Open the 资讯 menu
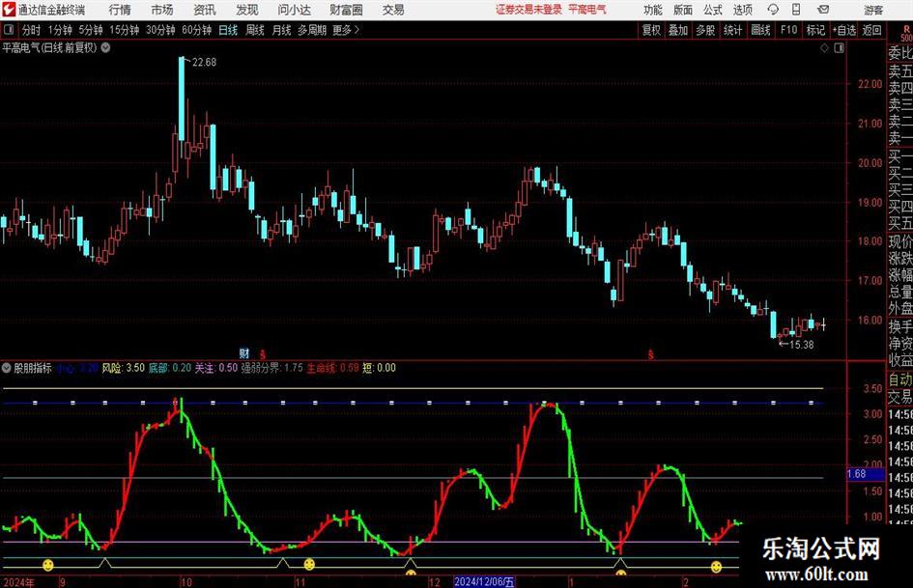Image resolution: width=913 pixels, height=588 pixels. pos(205,10)
